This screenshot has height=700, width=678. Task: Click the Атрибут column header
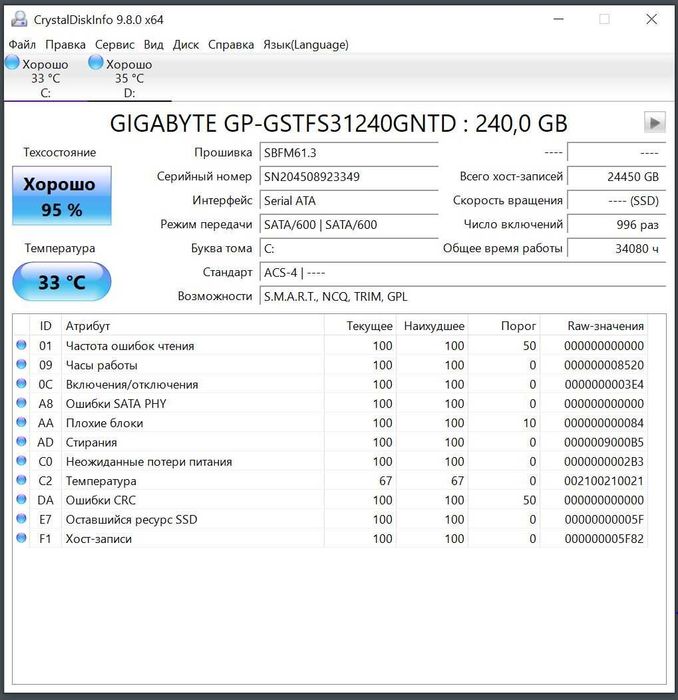193,326
